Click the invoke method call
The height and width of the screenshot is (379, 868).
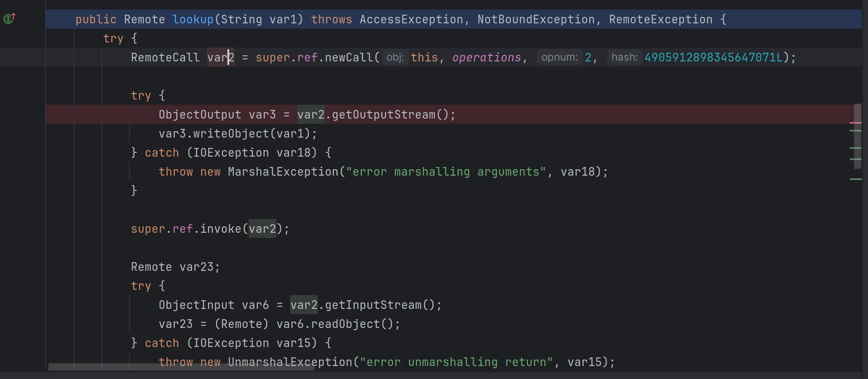point(221,229)
